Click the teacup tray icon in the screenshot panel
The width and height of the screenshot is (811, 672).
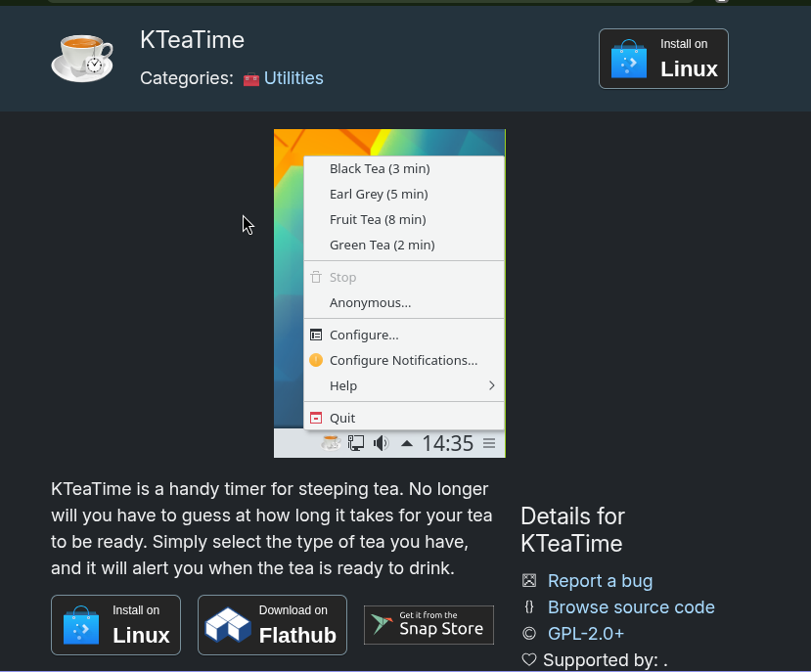tap(331, 443)
